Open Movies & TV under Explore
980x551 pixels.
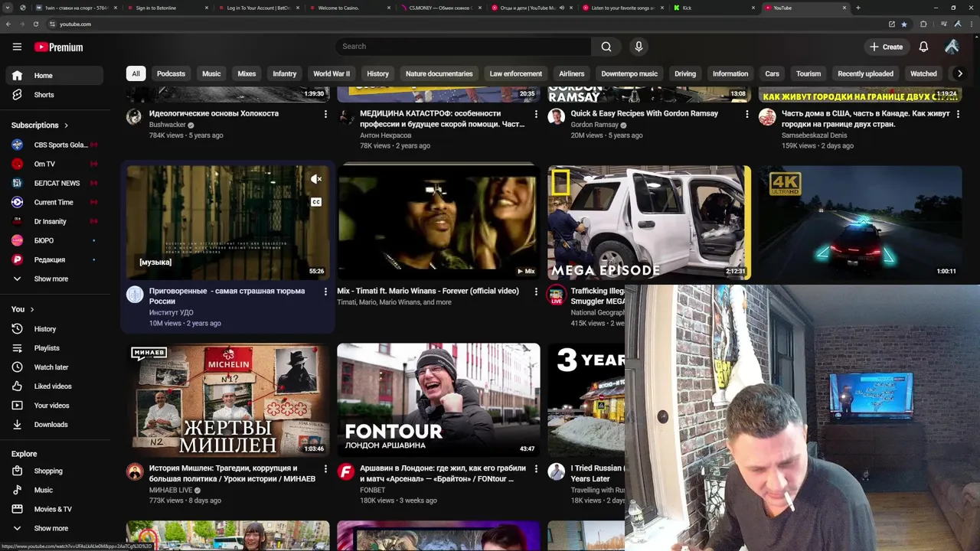click(54, 509)
